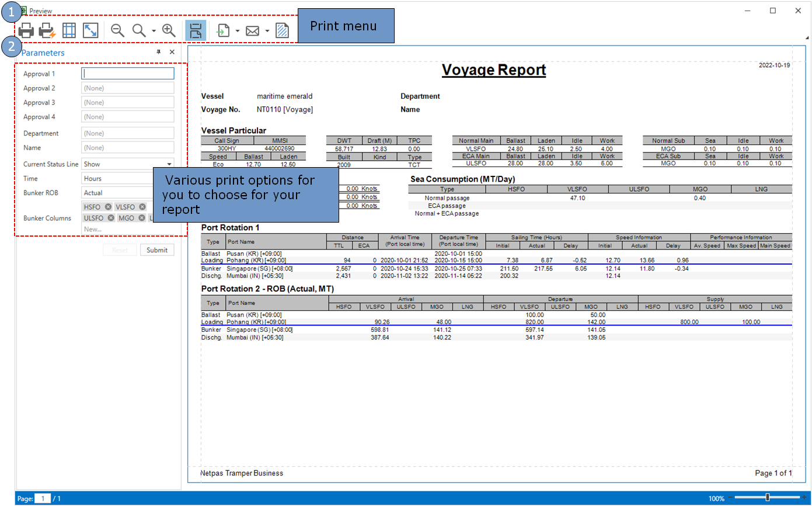Remove the HSFO tag from Bunker Columns
Screen dimensions: 812x506
108,207
